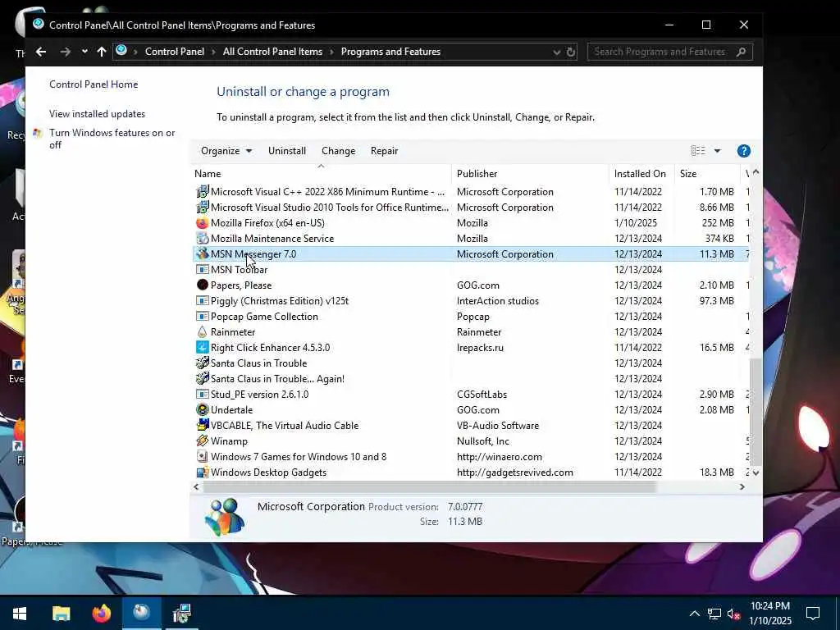Show hidden system tray icons chevron
The width and height of the screenshot is (840, 630).
click(x=694, y=614)
